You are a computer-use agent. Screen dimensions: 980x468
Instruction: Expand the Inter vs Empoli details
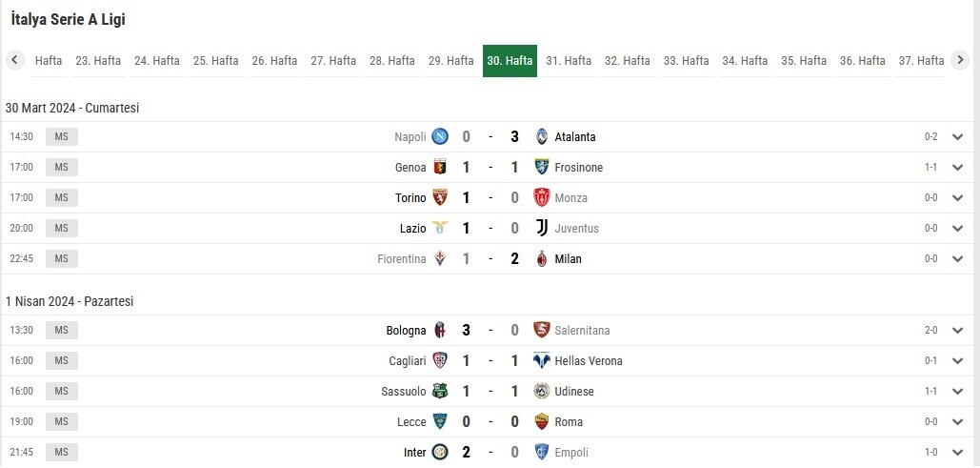pos(957,453)
